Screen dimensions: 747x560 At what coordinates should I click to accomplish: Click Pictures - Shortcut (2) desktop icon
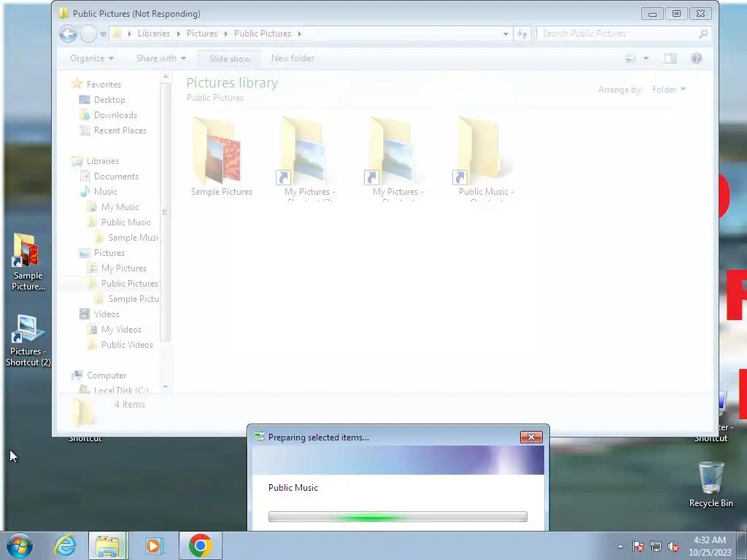coord(28,341)
